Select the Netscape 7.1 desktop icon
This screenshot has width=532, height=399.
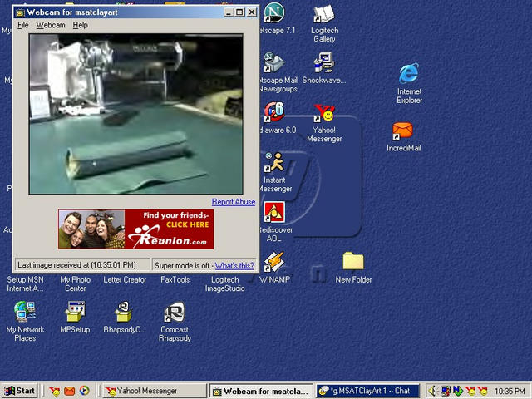point(274,13)
